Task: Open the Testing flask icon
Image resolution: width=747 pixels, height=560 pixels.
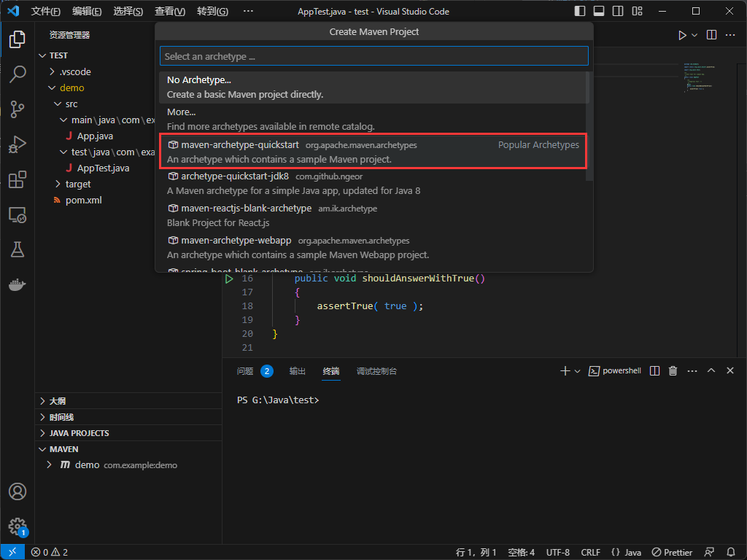Action: pyautogui.click(x=18, y=249)
